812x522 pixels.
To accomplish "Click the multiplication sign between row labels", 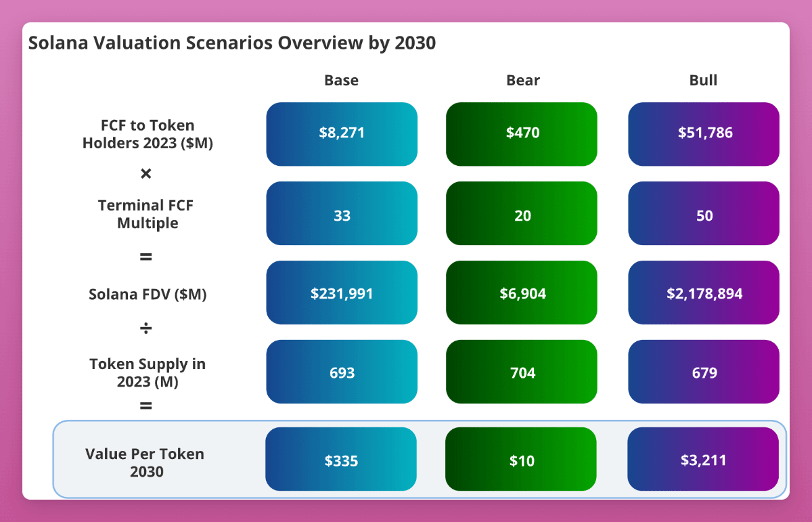I will click(145, 174).
